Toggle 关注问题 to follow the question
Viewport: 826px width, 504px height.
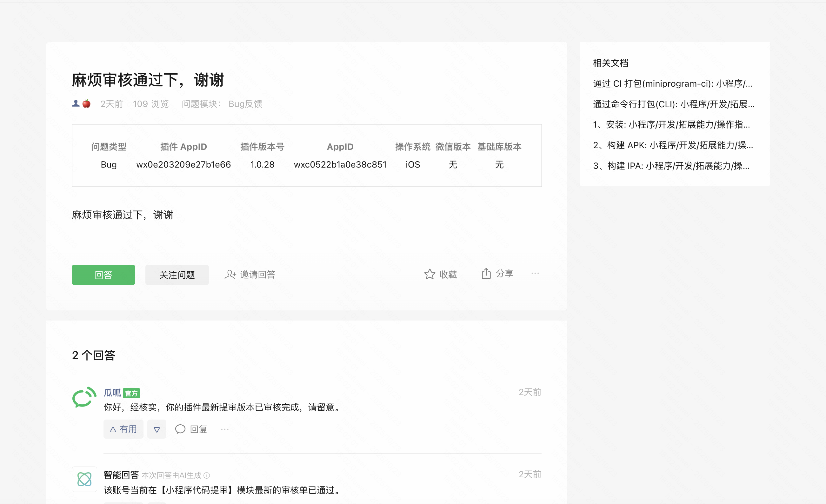177,275
